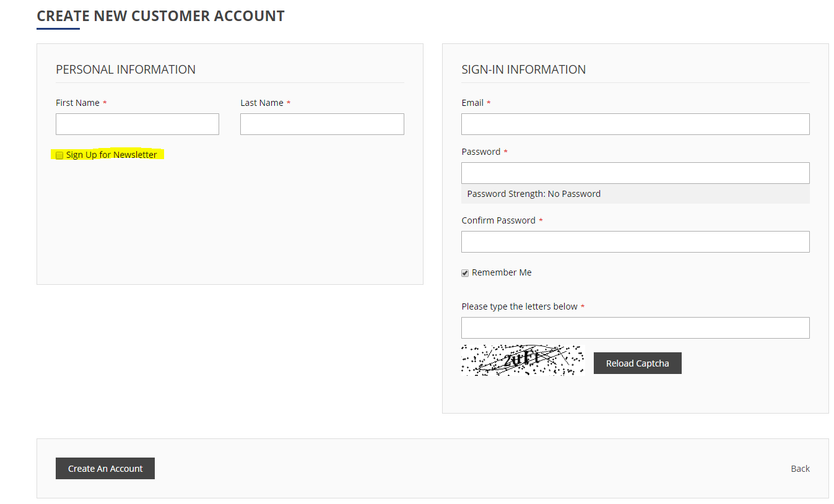
Task: Go back using the Back link
Action: click(800, 469)
